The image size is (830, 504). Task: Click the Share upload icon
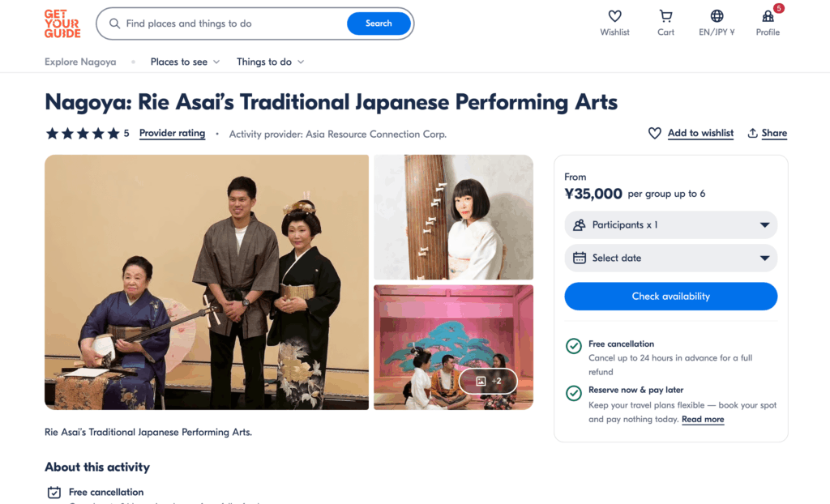coord(753,133)
